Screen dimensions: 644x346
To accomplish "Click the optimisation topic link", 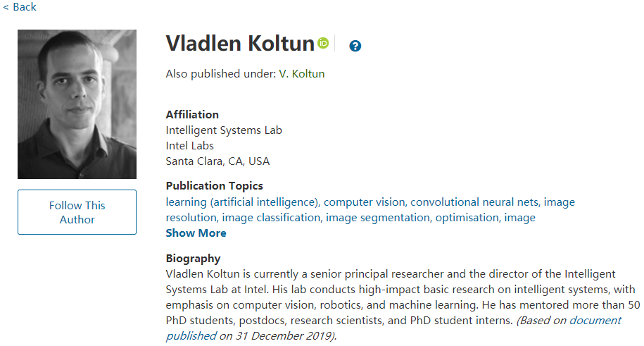I will point(466,218).
